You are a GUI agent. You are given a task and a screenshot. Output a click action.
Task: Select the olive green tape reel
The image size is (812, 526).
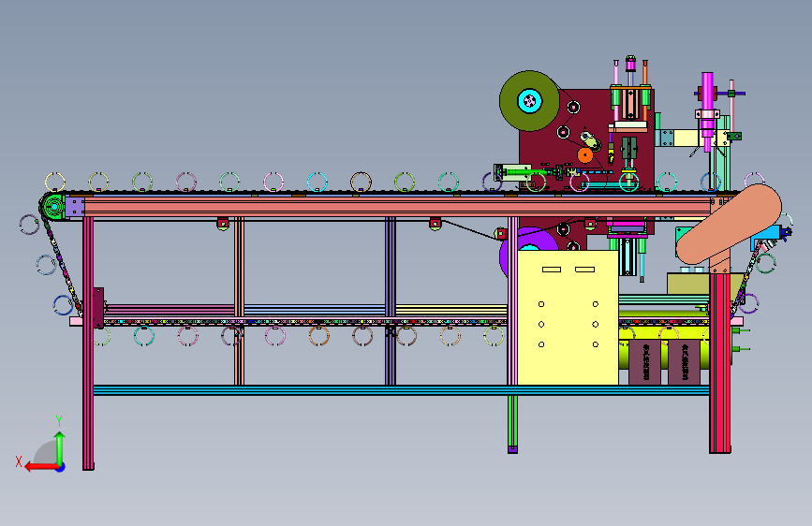pos(529,101)
